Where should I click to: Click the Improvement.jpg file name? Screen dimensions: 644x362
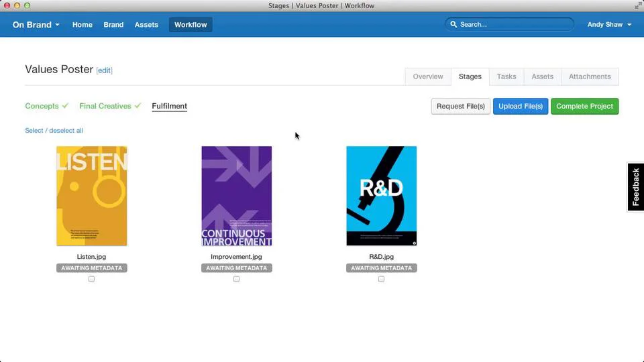[x=237, y=257]
